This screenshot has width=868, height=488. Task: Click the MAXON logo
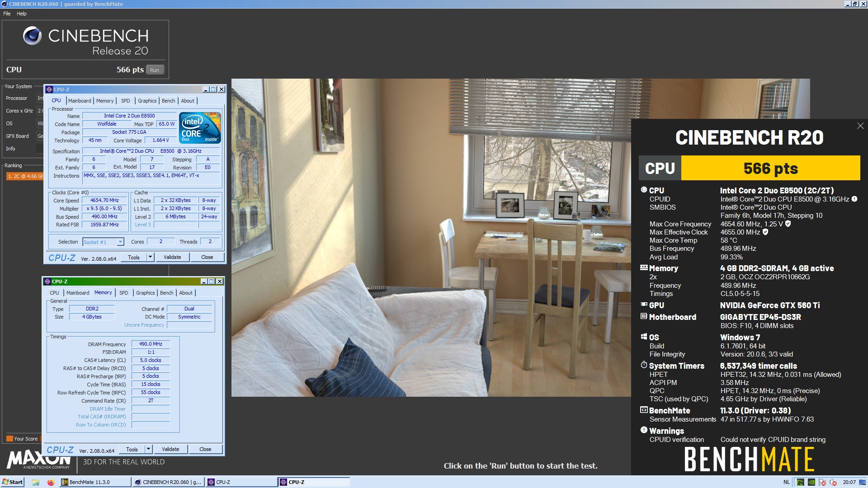pyautogui.click(x=38, y=460)
